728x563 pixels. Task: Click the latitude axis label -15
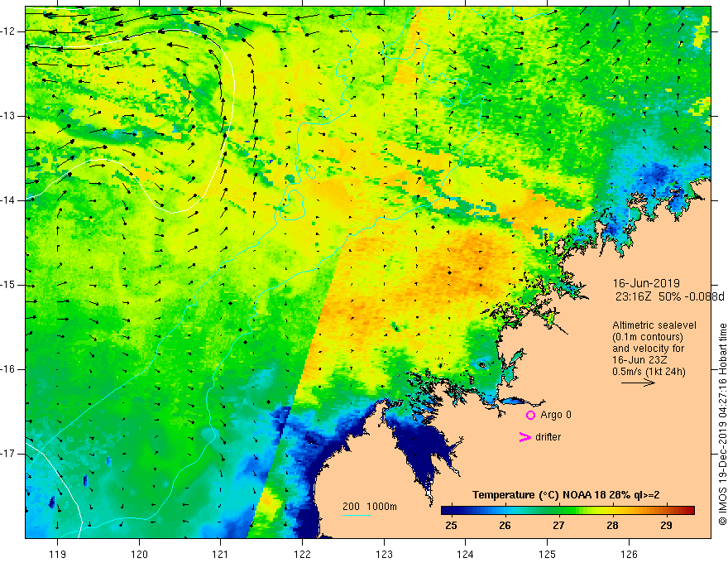pos(8,285)
